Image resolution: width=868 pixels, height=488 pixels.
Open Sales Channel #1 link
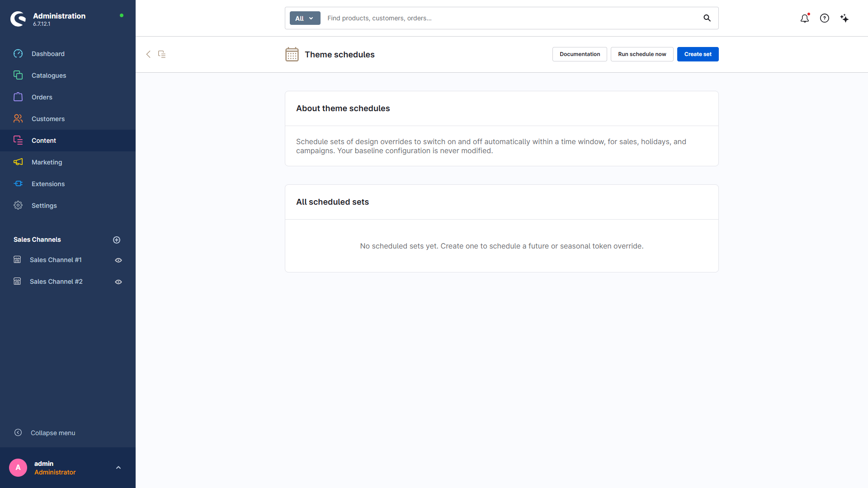tap(56, 260)
